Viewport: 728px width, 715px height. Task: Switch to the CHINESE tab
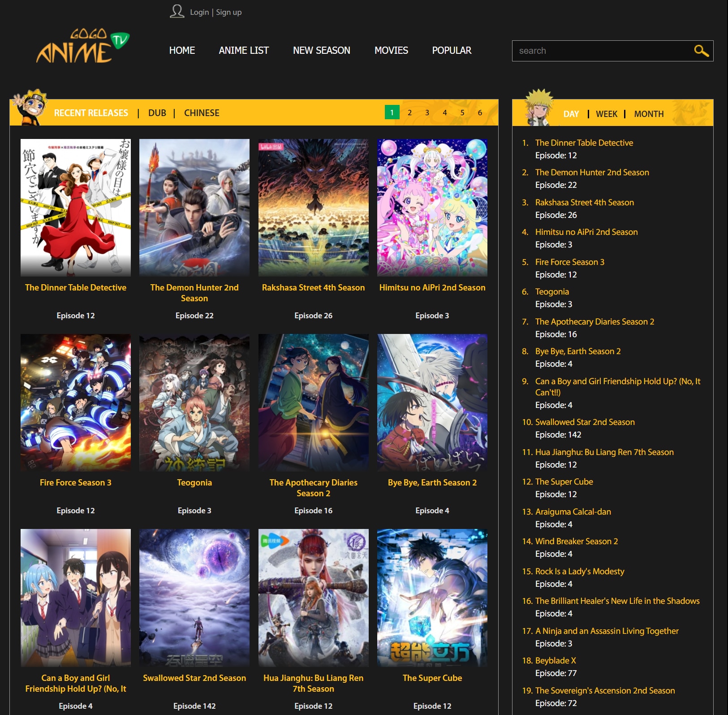[x=202, y=113]
